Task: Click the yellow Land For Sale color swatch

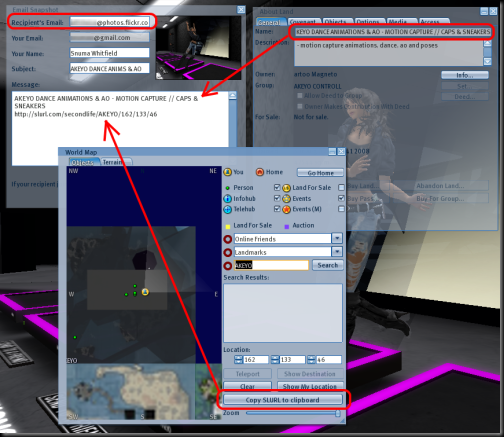Action: [228, 227]
